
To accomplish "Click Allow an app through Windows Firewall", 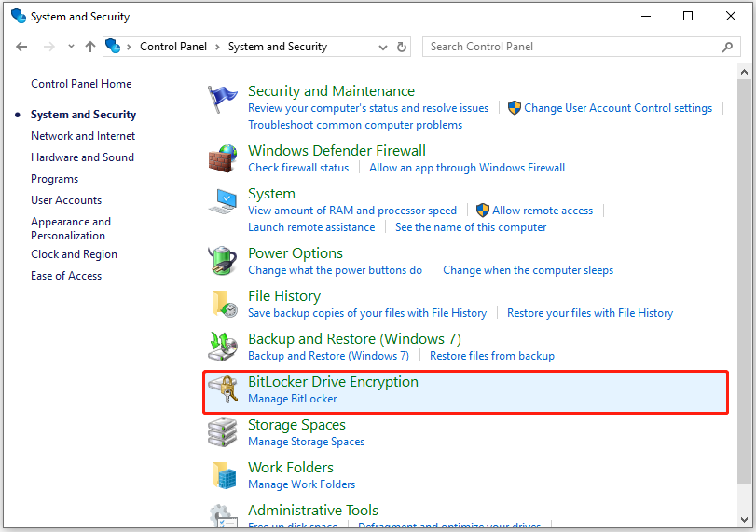I will pos(467,168).
